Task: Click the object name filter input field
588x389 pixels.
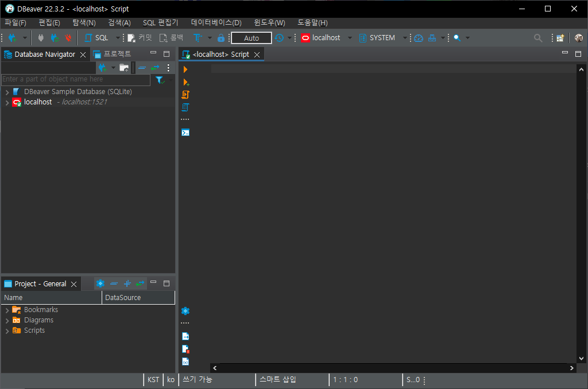Action: point(76,79)
